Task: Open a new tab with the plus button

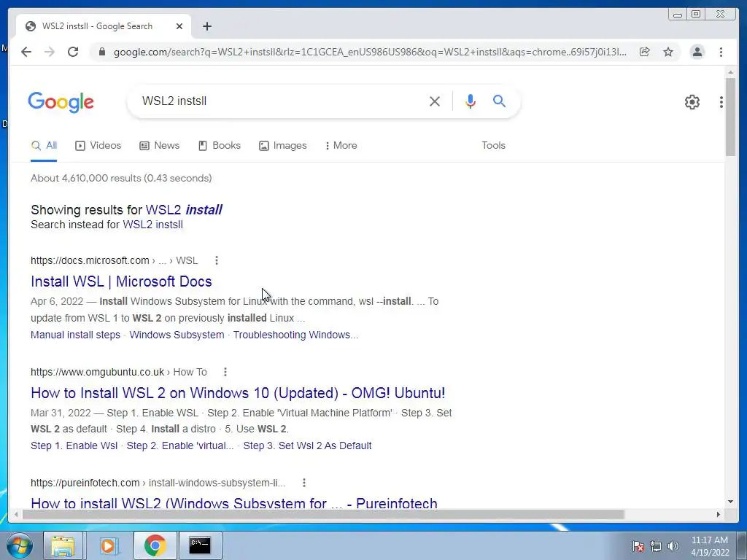Action: [206, 26]
